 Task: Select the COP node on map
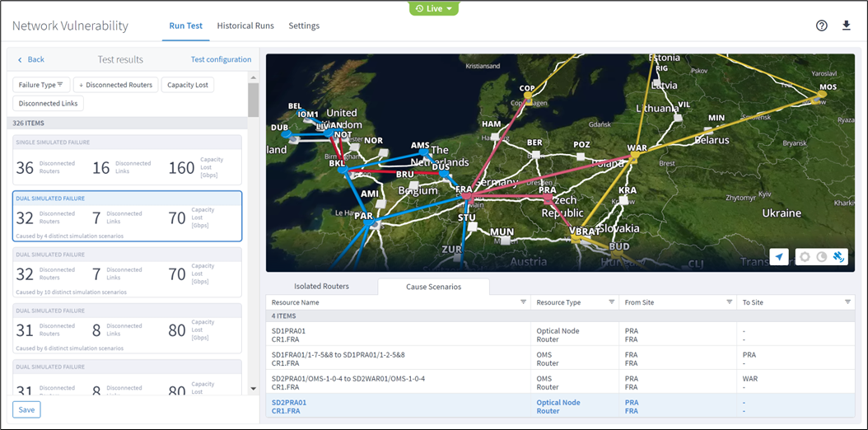coord(528,96)
